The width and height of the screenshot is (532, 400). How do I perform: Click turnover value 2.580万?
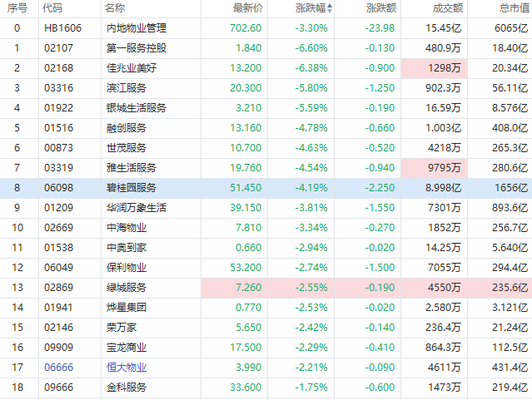[x=444, y=308]
